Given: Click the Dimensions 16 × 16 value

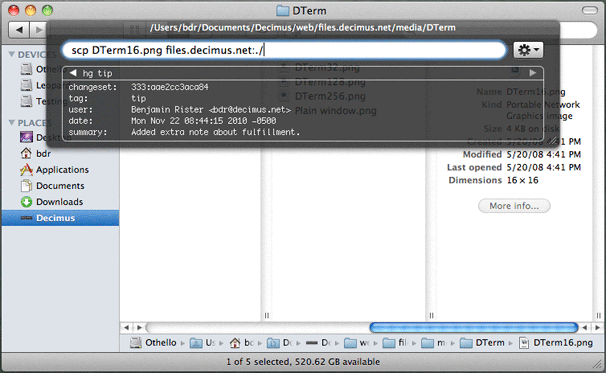Looking at the screenshot, I should click(x=522, y=180).
